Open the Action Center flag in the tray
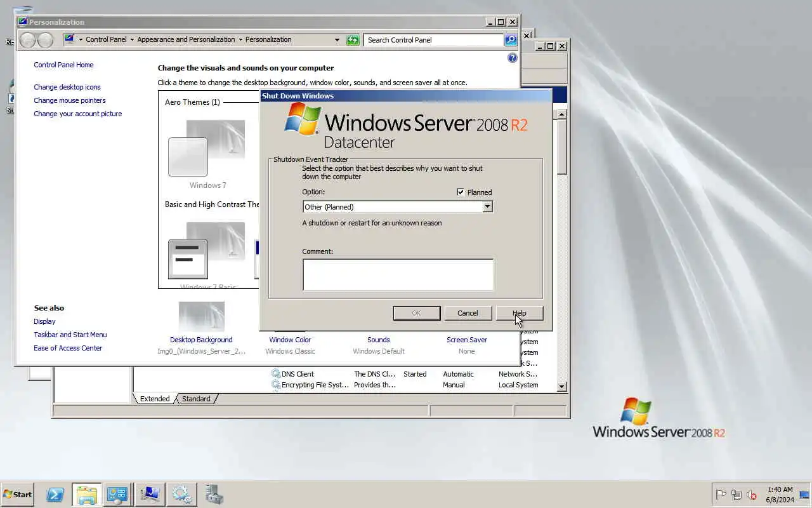The height and width of the screenshot is (508, 812). click(x=721, y=495)
